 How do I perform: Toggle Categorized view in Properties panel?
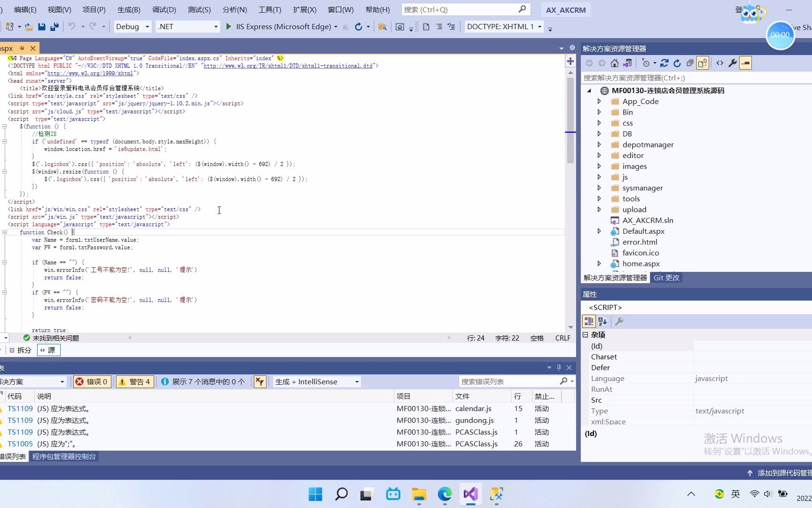coord(589,321)
